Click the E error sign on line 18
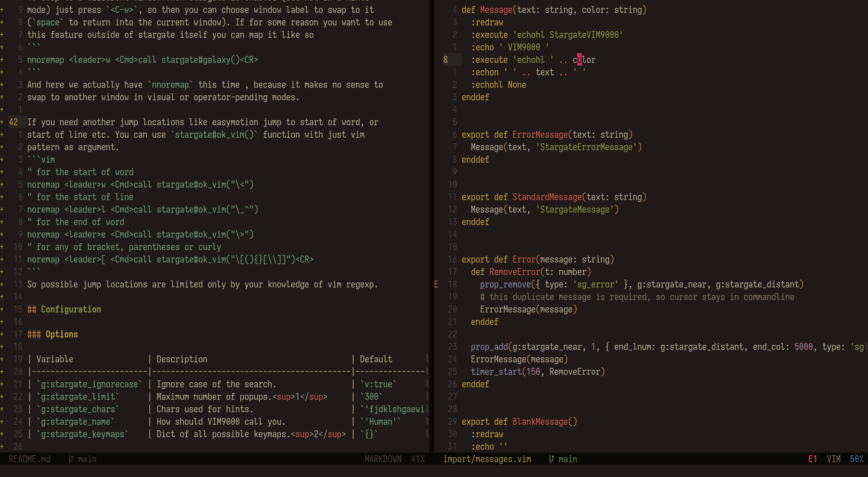Screen dimensions: 868x477 point(436,284)
